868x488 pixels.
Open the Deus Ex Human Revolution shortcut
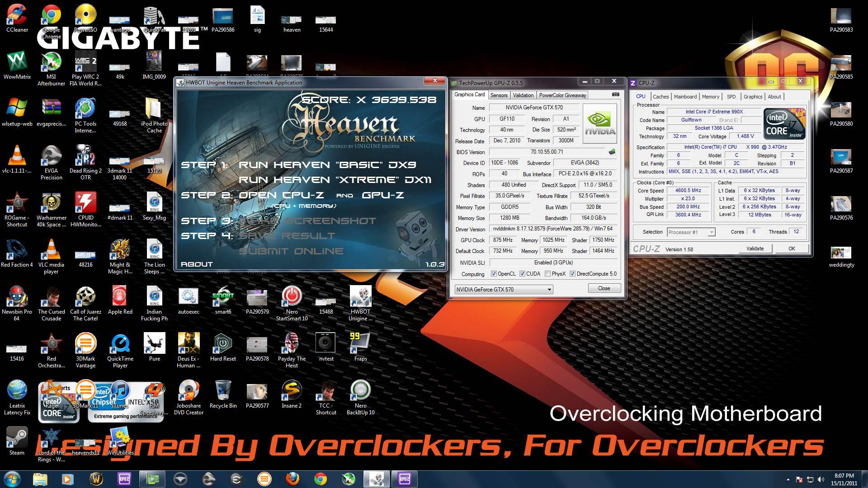(x=189, y=351)
